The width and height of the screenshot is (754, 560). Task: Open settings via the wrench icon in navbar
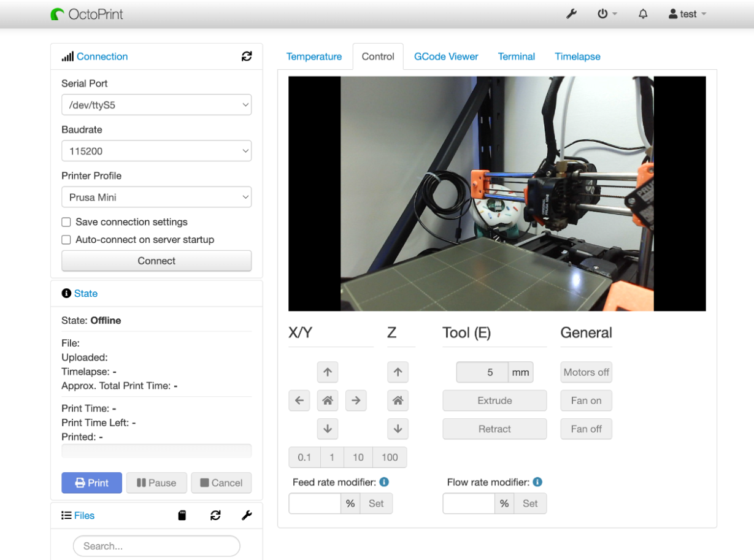point(571,13)
